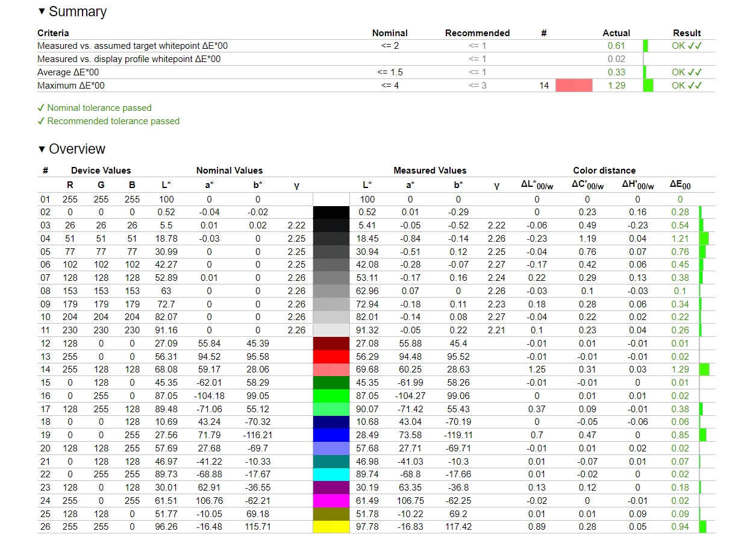Select the pure green swatch in row 16
Screen dimensions: 756x540
click(x=331, y=396)
